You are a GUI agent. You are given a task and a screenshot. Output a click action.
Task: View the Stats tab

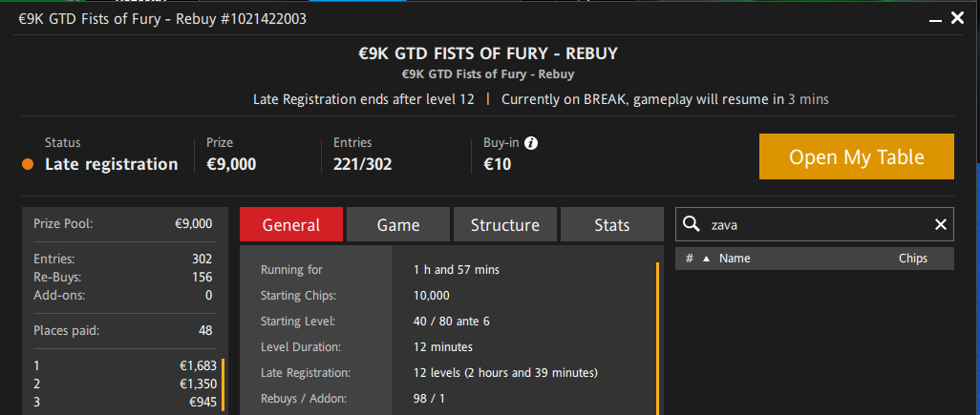(612, 224)
